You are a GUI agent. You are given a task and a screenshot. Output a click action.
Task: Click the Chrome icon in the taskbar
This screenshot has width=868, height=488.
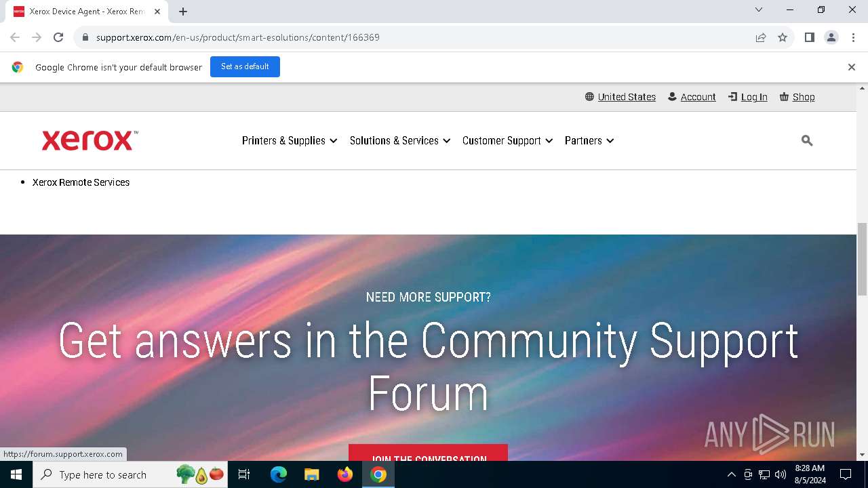tap(378, 474)
